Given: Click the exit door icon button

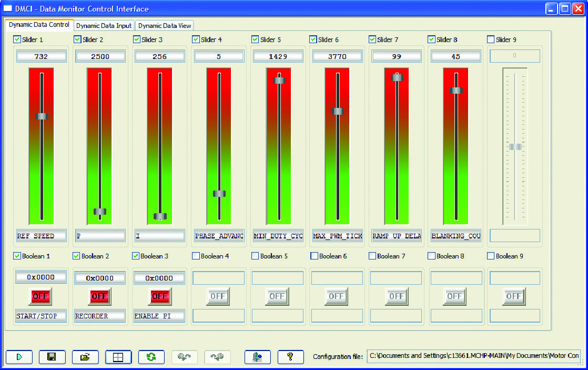Looking at the screenshot, I should (258, 357).
